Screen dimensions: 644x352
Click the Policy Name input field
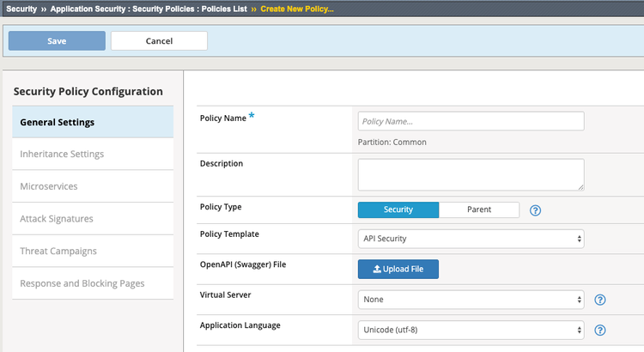(x=471, y=121)
